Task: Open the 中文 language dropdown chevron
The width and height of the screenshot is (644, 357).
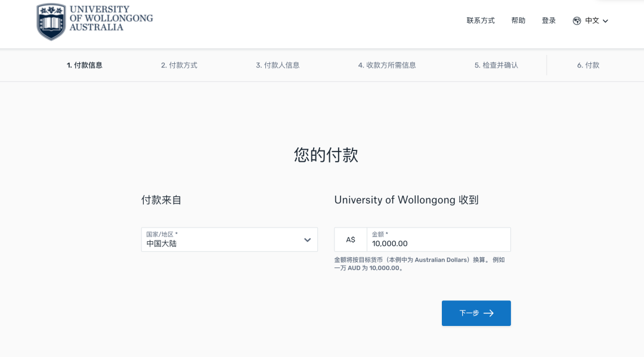Action: [x=605, y=21]
